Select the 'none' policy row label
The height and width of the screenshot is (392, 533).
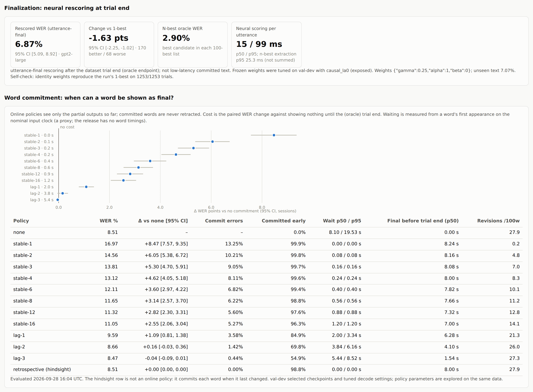tap(19, 232)
